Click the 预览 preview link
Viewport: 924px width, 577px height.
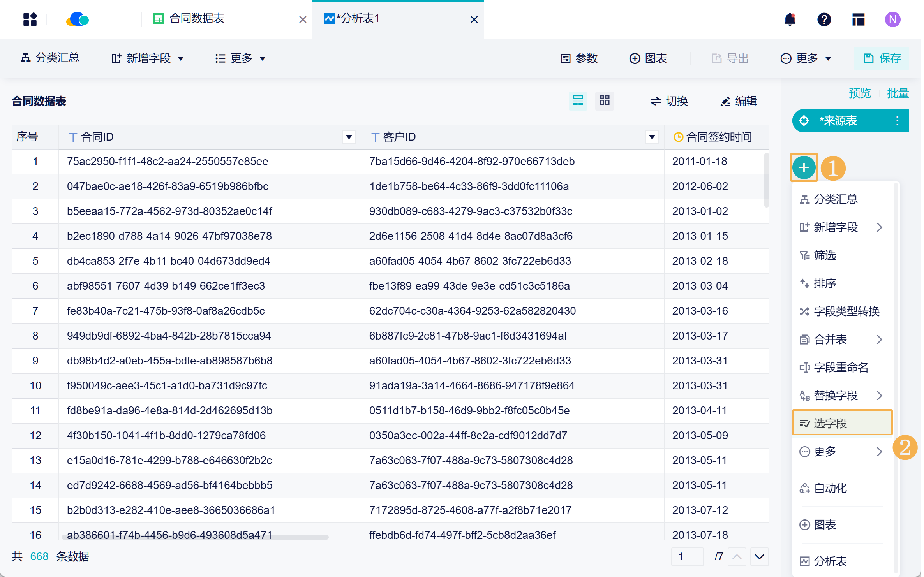859,93
